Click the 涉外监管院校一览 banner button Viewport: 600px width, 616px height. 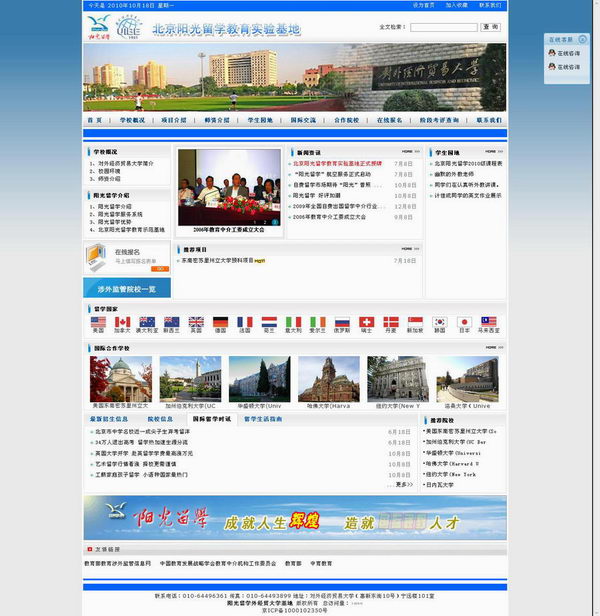pyautogui.click(x=127, y=289)
